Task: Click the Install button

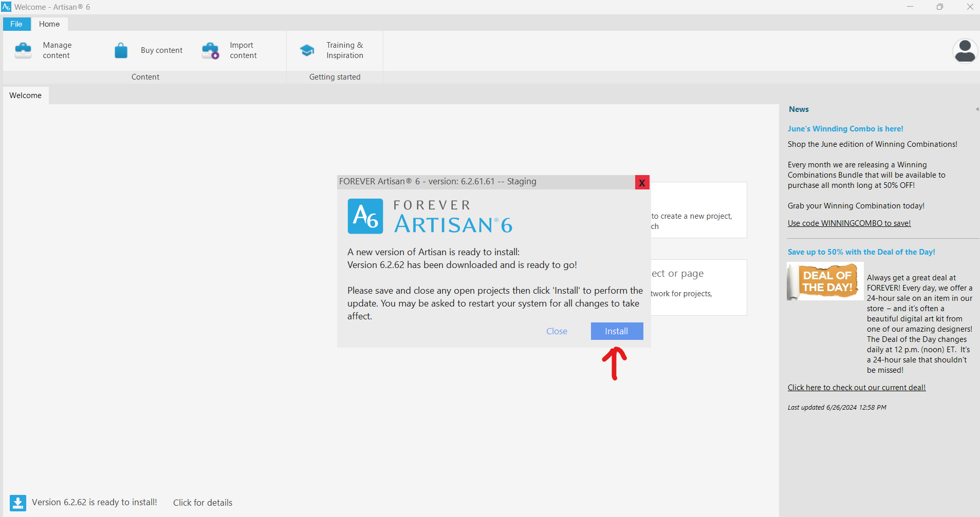Action: pyautogui.click(x=617, y=331)
